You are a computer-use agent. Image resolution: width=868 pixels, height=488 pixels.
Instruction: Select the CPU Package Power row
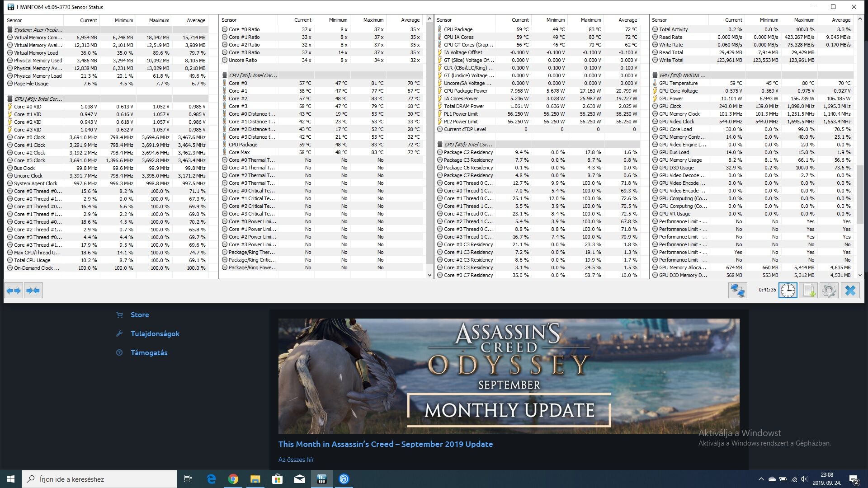(538, 91)
